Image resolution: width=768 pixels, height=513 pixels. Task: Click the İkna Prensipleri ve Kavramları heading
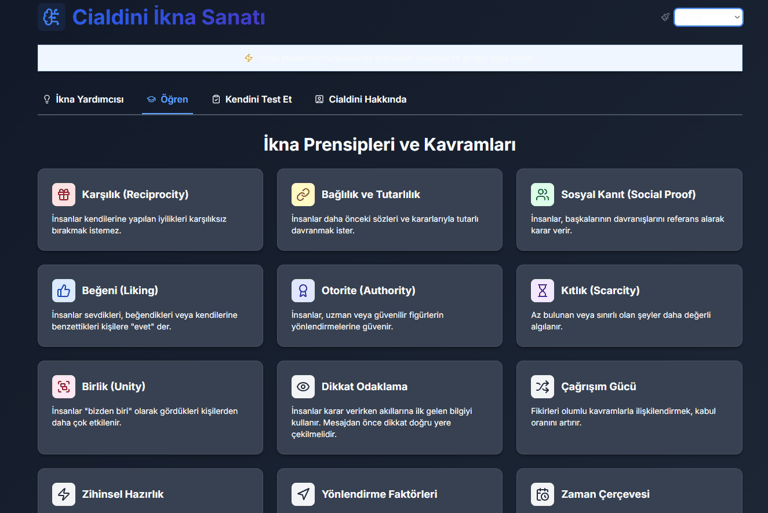click(389, 145)
